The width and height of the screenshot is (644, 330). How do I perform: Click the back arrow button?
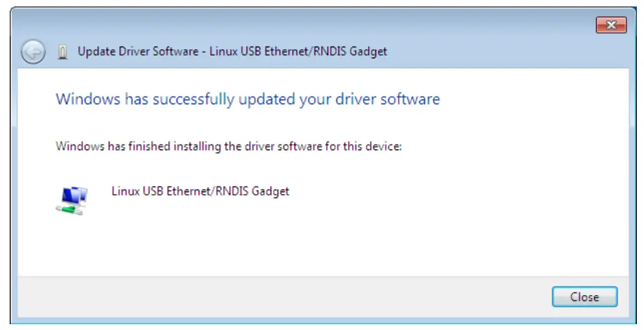click(33, 51)
